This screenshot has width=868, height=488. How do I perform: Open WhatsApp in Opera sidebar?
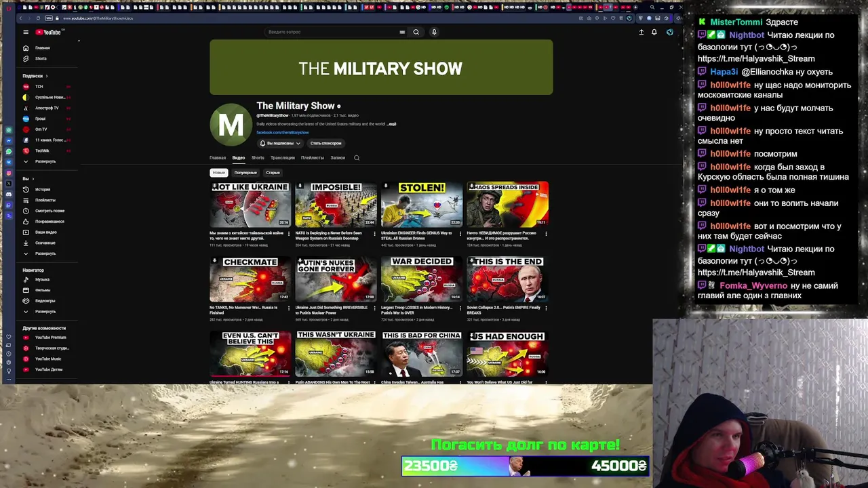pyautogui.click(x=9, y=151)
